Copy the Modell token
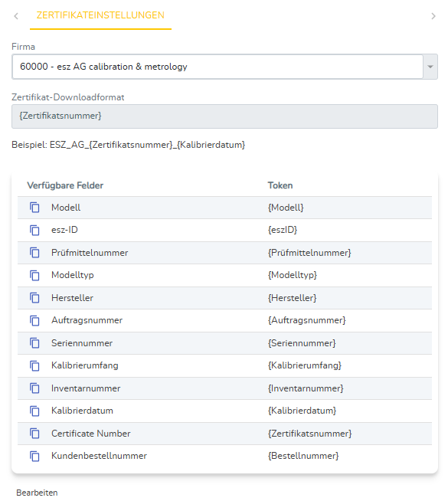448x501 pixels. [x=34, y=208]
